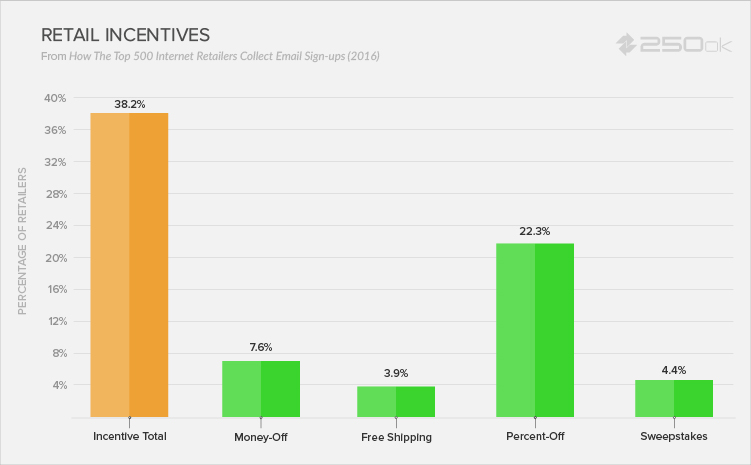Screen dimensions: 751x465
Task: Click the Incentive Total axis label
Action: [x=129, y=437]
